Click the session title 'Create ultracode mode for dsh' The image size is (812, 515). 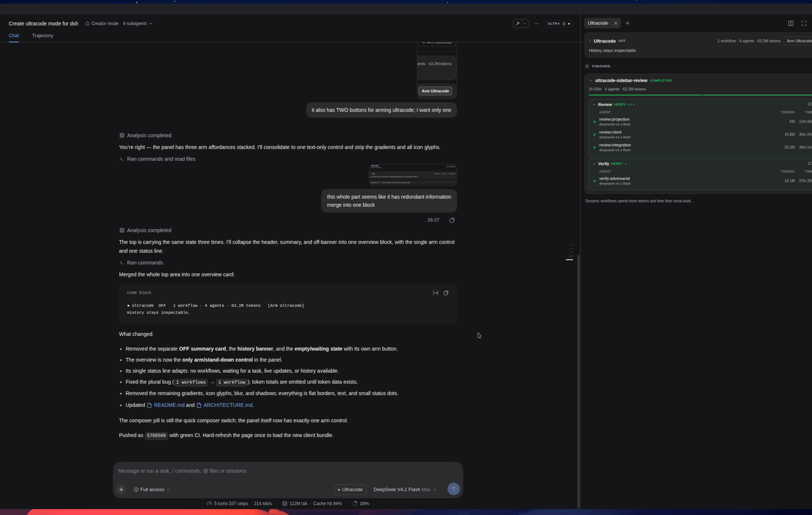pos(44,23)
